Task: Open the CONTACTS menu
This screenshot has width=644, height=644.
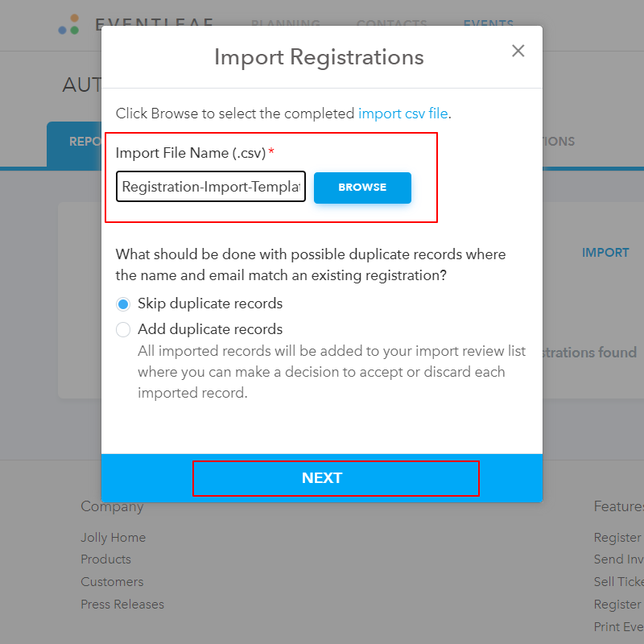Action: (x=392, y=24)
